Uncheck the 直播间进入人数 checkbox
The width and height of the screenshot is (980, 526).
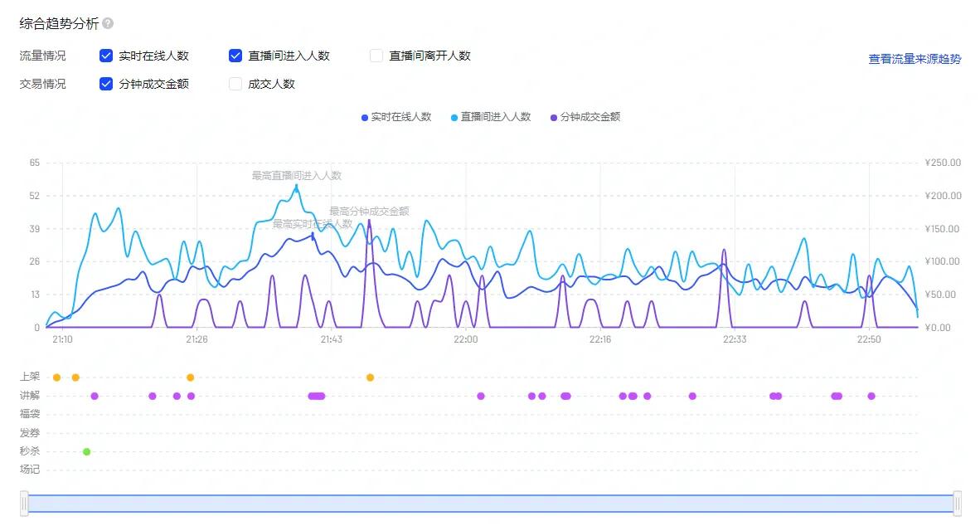point(235,56)
